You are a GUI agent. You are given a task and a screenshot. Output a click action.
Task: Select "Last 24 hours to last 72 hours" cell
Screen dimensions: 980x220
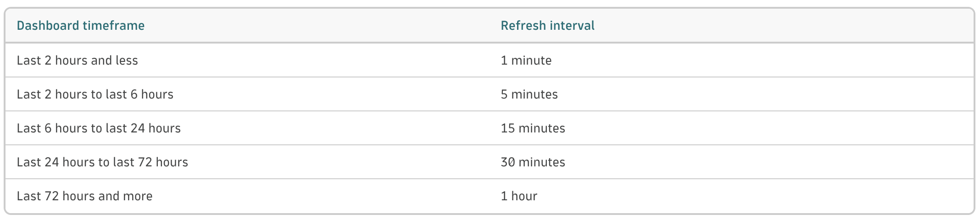pos(102,162)
